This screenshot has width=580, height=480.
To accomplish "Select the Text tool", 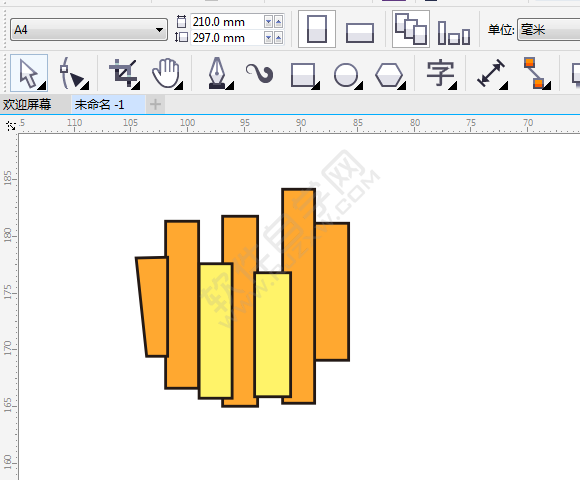I will coord(441,74).
